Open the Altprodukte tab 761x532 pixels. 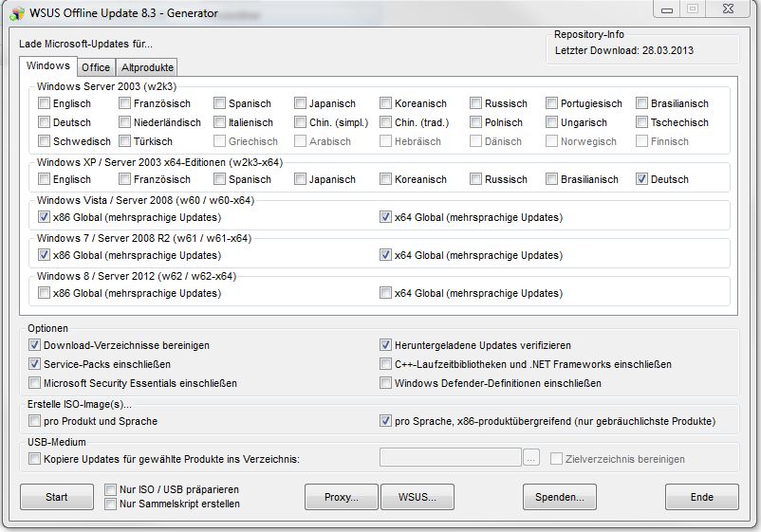(147, 67)
